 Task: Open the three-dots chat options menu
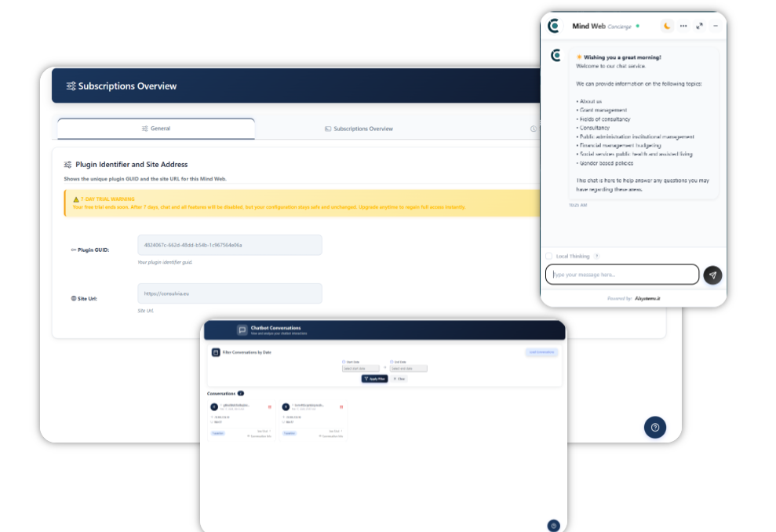pos(683,26)
